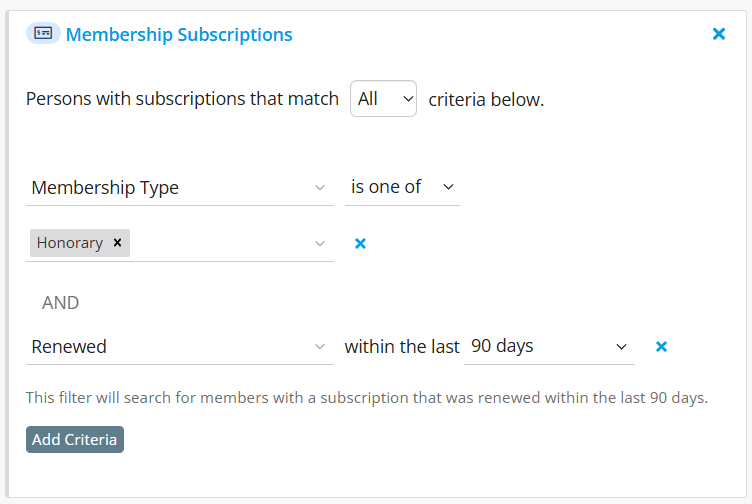
Task: Close the Membership Subscriptions filter panel
Action: [x=718, y=34]
